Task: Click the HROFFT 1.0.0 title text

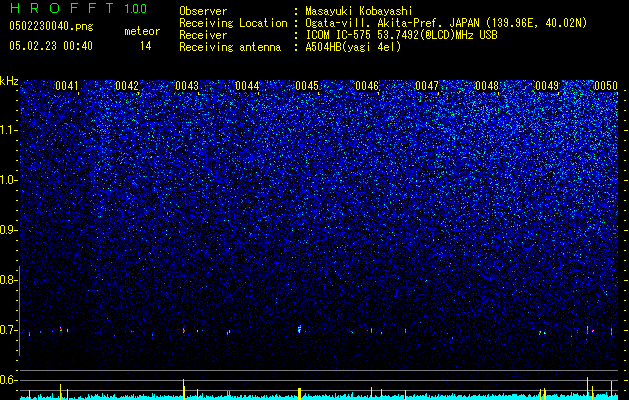Action: [x=78, y=8]
